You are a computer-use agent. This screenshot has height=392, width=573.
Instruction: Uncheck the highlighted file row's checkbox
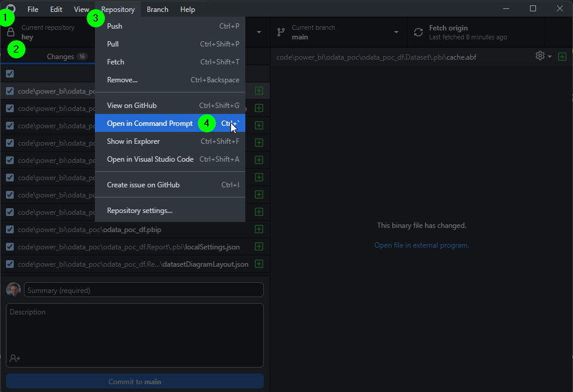tap(10, 91)
